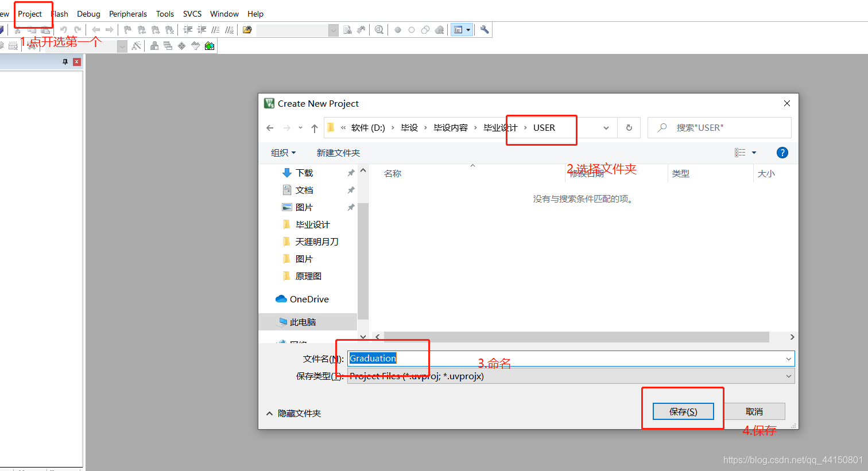Screen dimensions: 868x471
Task: Click the Kill All Breakpoints icon
Action: point(439,30)
